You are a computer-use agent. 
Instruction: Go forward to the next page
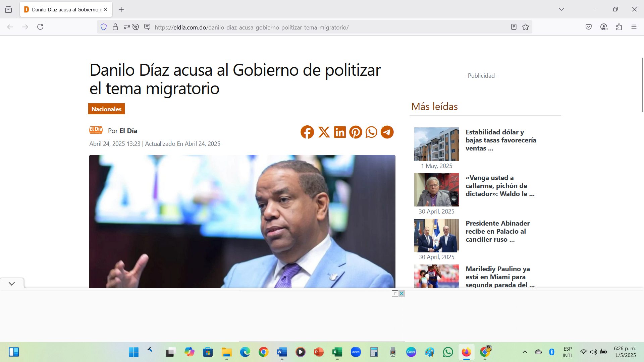pyautogui.click(x=25, y=27)
